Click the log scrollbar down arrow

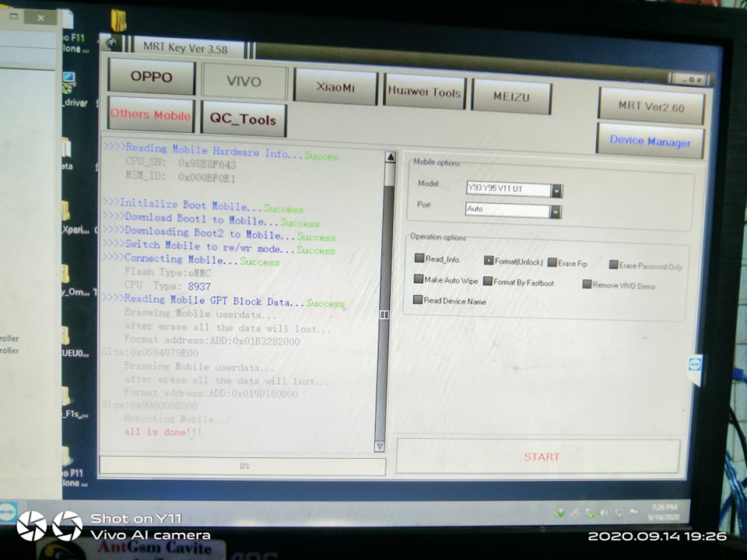click(x=380, y=446)
